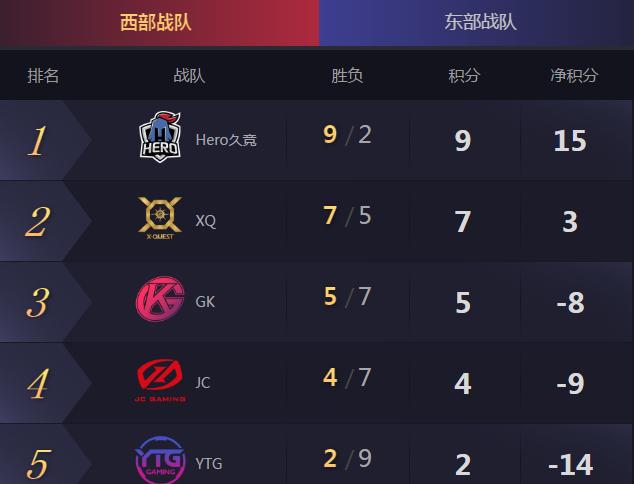Select the JC team name
Image resolution: width=634 pixels, height=484 pixels.
(x=203, y=383)
